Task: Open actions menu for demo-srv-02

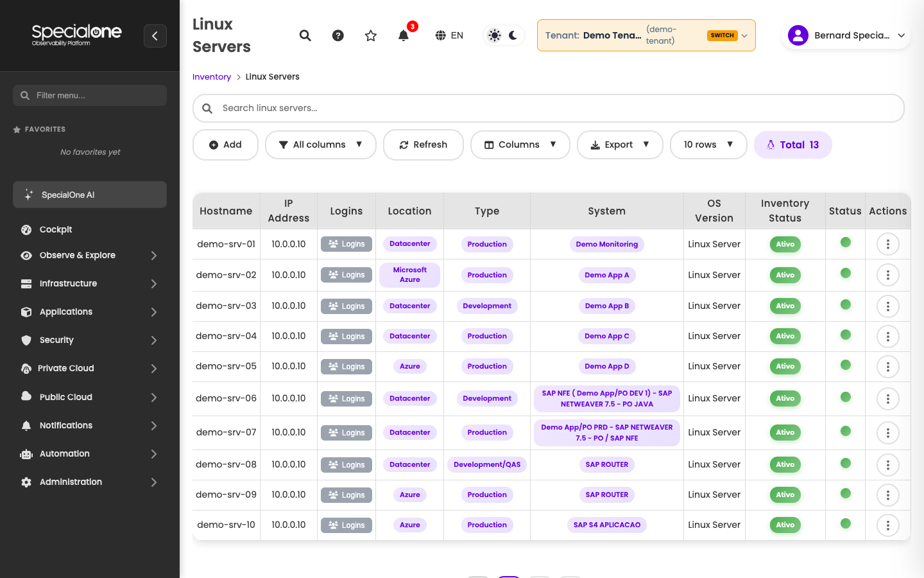Action: pyautogui.click(x=888, y=275)
